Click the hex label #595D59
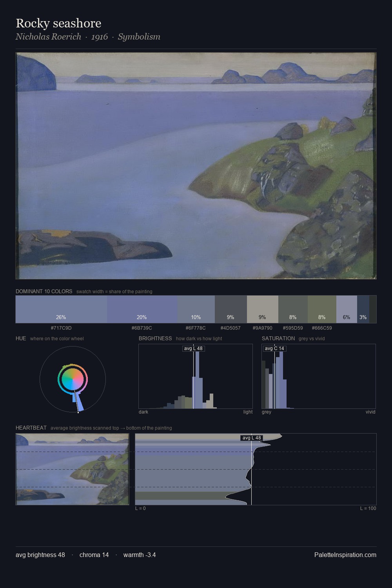The image size is (392, 588). point(293,328)
